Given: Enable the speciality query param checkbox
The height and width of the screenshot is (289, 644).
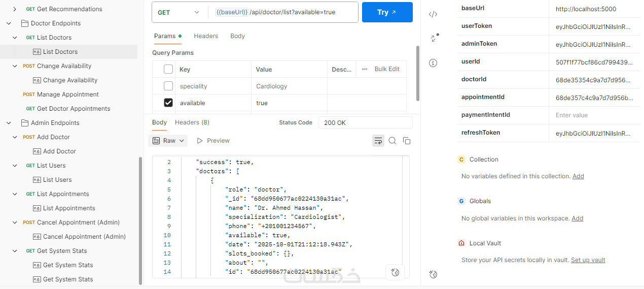Looking at the screenshot, I should (x=168, y=86).
